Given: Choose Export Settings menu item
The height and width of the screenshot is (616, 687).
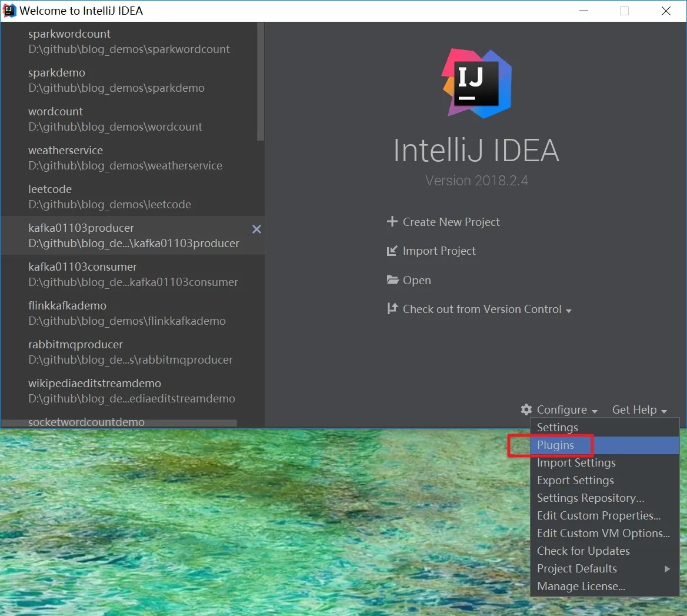Looking at the screenshot, I should coord(605,480).
